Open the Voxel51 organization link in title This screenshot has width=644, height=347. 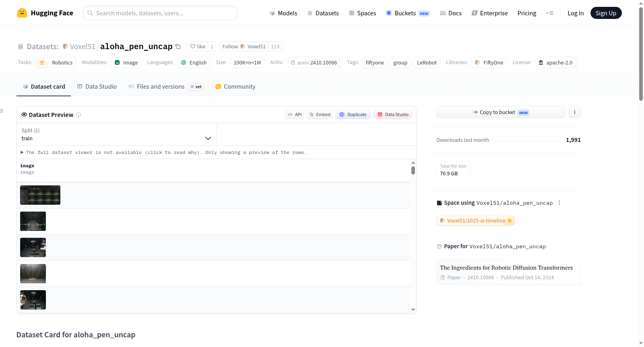click(x=83, y=46)
